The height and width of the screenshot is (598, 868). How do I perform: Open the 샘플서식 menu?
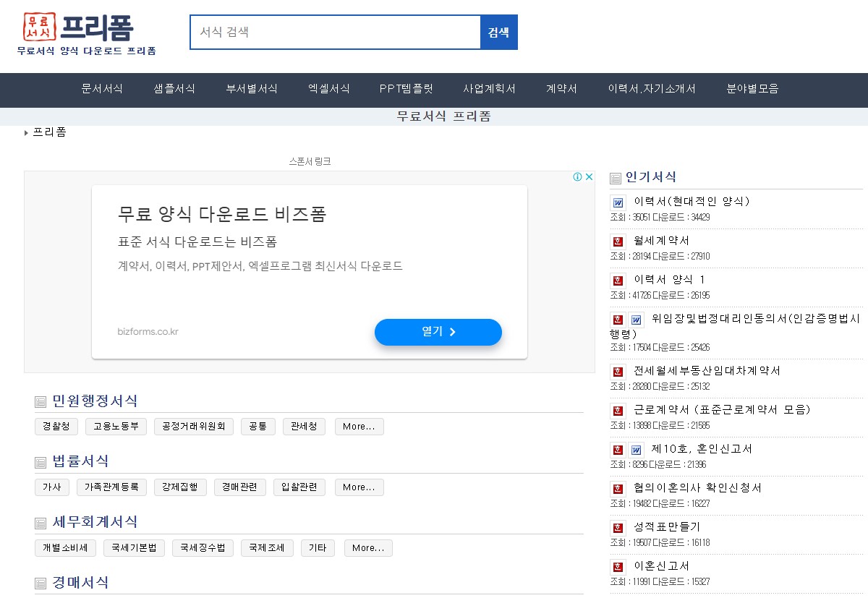tap(174, 90)
